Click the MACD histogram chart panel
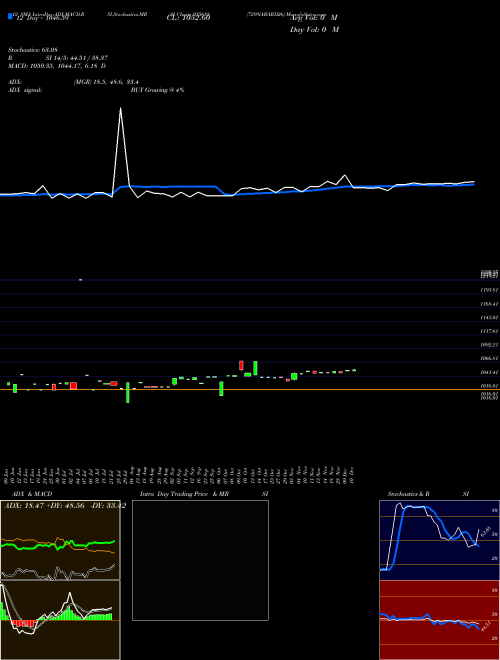500x660 pixels. (60, 620)
